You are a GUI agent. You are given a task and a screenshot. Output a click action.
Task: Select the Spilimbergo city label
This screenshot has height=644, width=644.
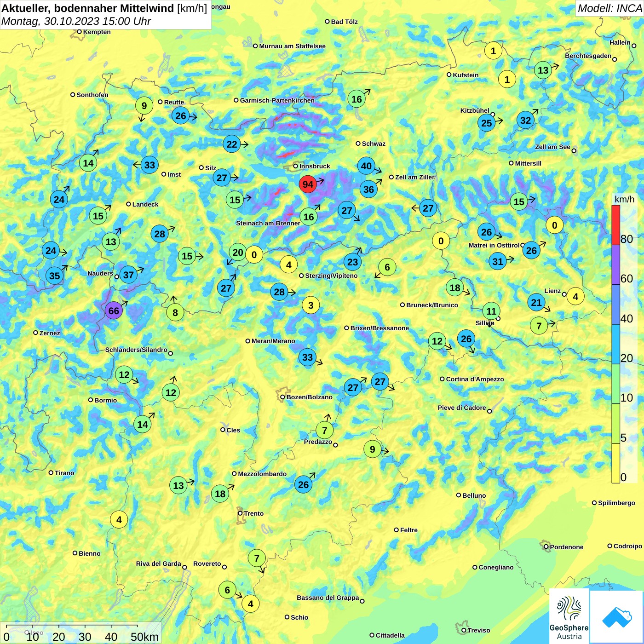click(616, 503)
